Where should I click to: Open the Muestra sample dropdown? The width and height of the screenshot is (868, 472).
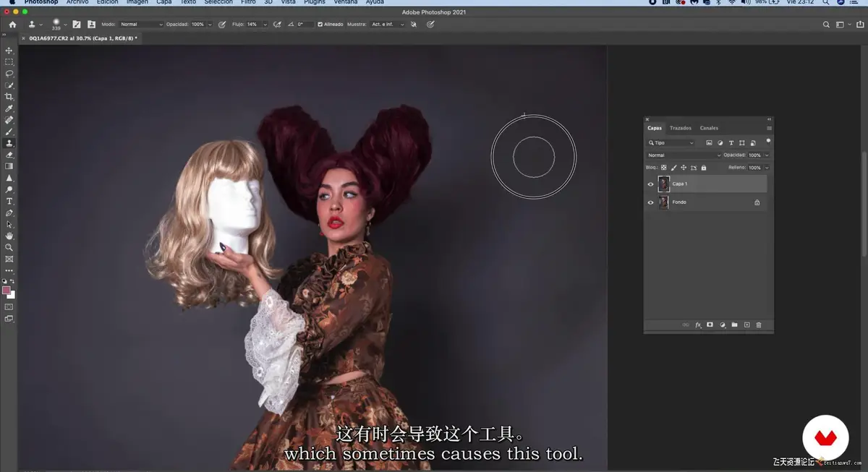pos(388,25)
